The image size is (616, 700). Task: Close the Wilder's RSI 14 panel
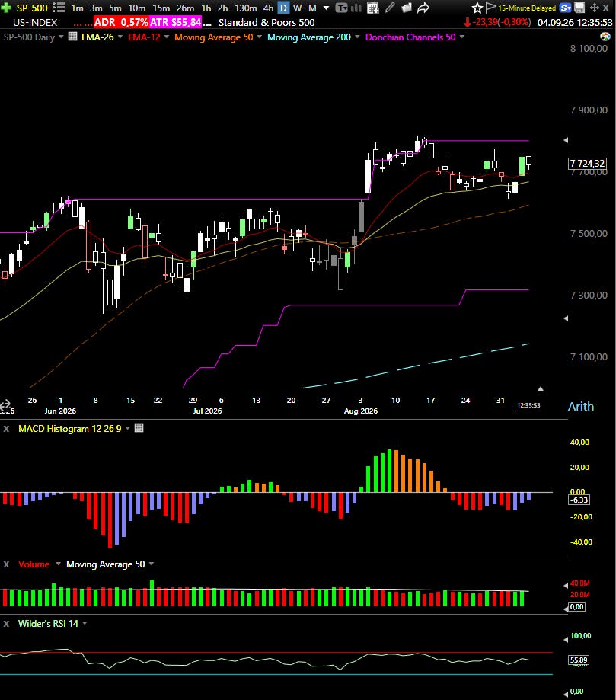coord(6,624)
